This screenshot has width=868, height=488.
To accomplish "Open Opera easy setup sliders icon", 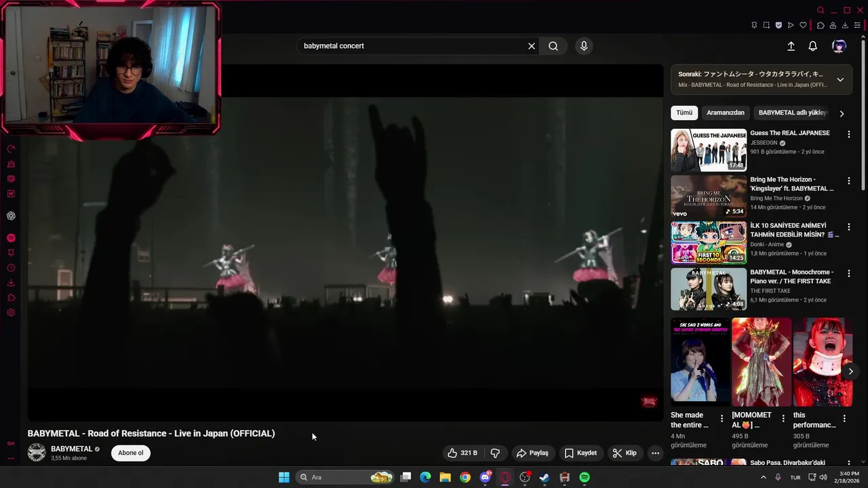I will [857, 25].
